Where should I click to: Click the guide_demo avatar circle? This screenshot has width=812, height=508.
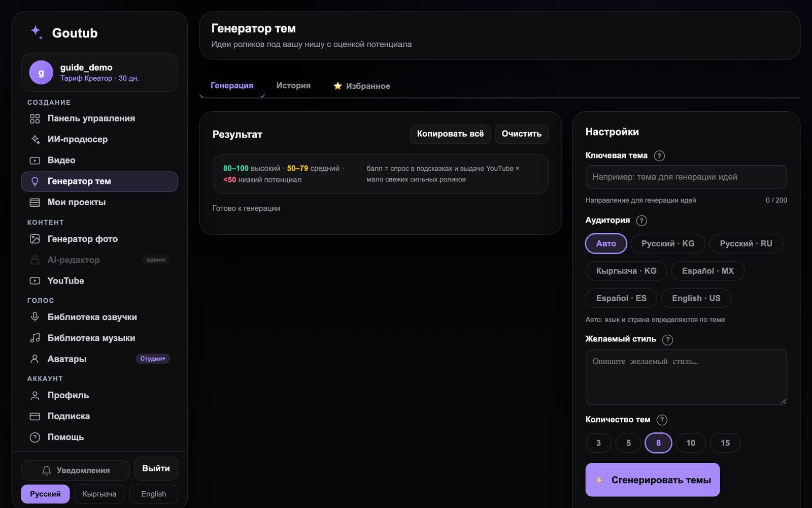pyautogui.click(x=41, y=73)
